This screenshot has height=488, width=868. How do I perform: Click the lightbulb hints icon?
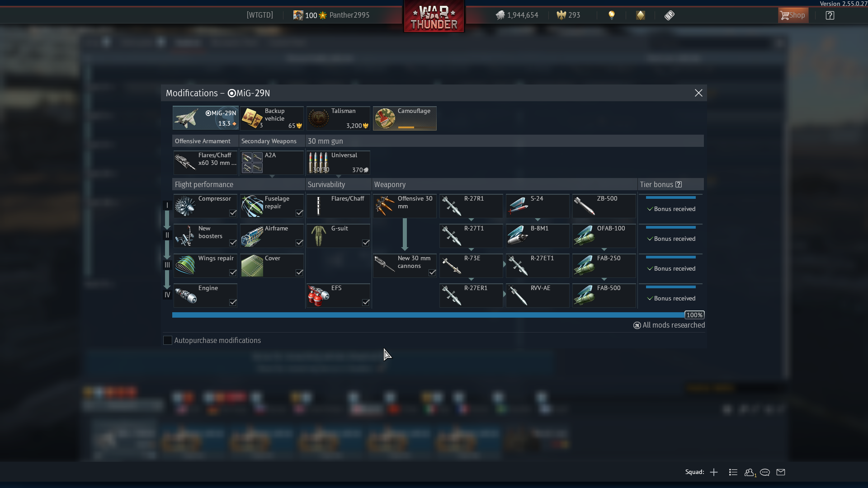pos(612,15)
